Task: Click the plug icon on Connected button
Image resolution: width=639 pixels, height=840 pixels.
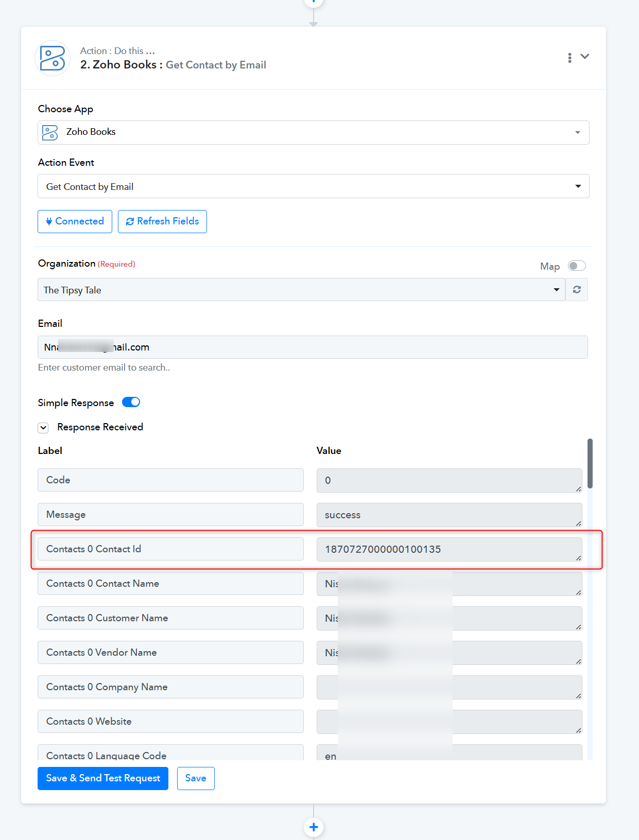Action: pyautogui.click(x=49, y=221)
